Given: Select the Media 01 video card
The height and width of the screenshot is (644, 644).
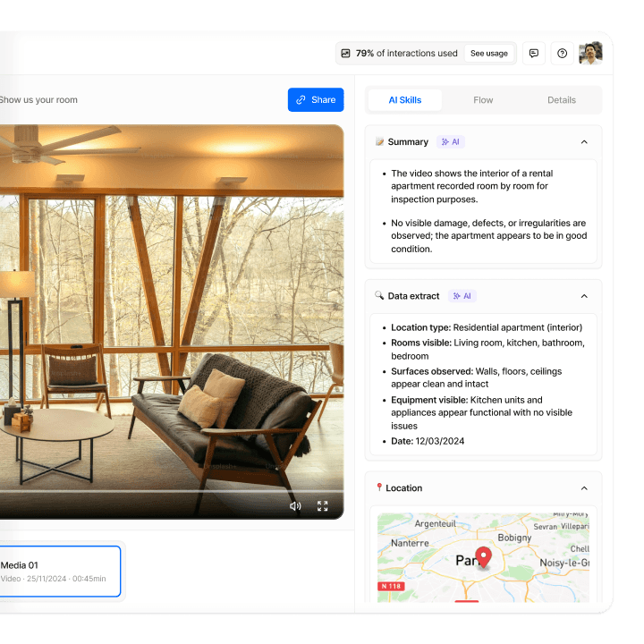Looking at the screenshot, I should [60, 572].
